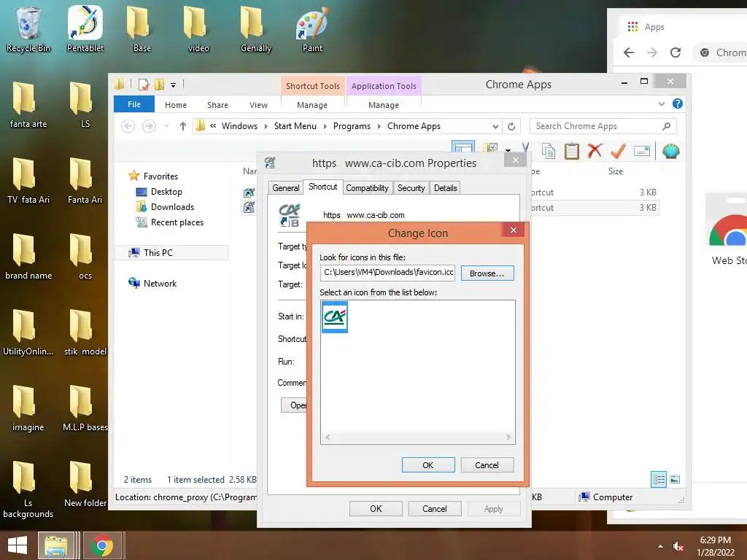This screenshot has width=747, height=560.
Task: Click the quick access New Folder icon in the title bar
Action: click(159, 85)
